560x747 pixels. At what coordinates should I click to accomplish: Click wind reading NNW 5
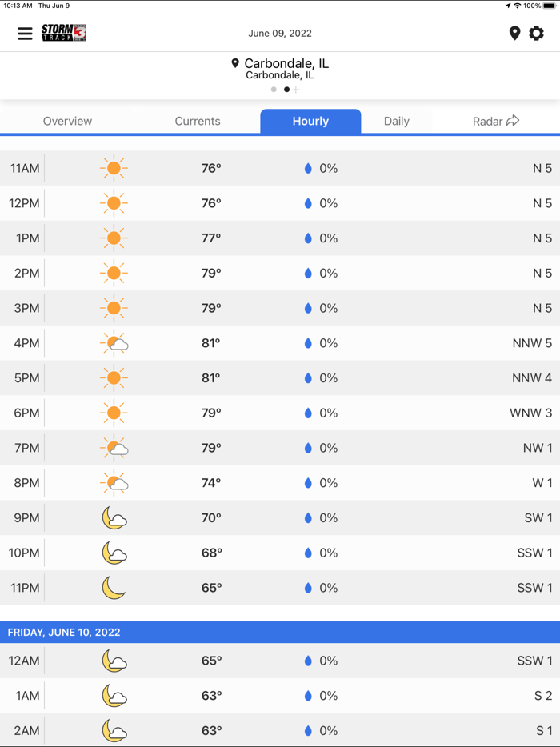[x=532, y=343]
